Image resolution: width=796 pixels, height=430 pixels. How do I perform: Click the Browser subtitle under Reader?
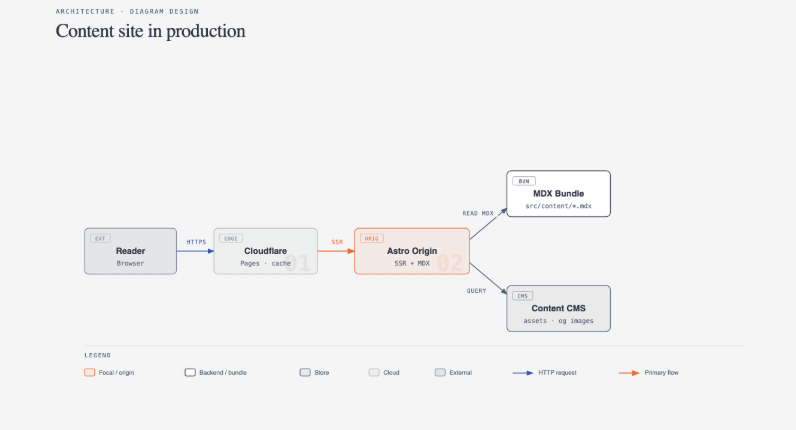pyautogui.click(x=130, y=263)
